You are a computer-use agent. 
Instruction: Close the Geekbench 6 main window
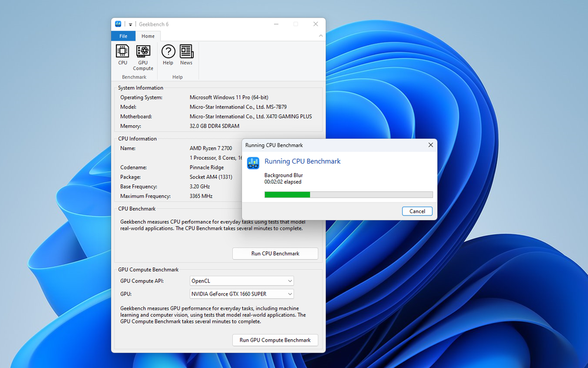(316, 24)
